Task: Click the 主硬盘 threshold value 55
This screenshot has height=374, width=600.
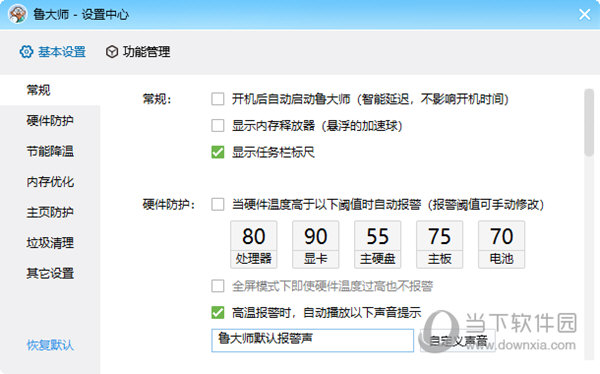Action: tap(378, 236)
